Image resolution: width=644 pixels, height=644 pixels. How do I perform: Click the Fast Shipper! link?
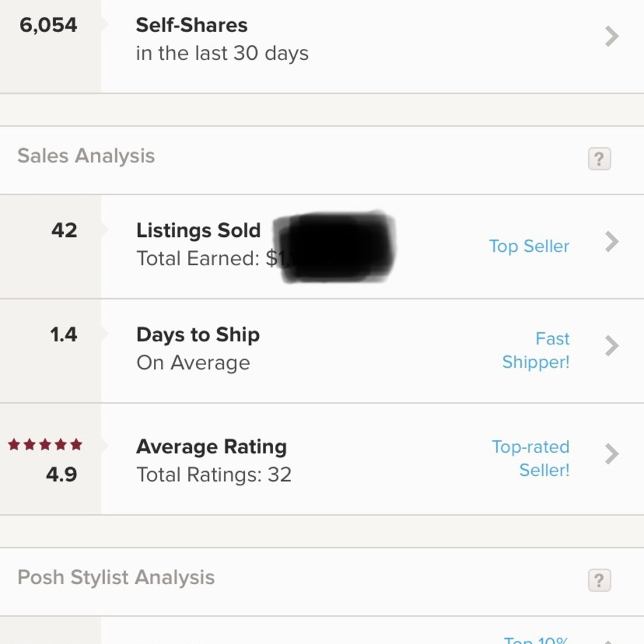[536, 350]
